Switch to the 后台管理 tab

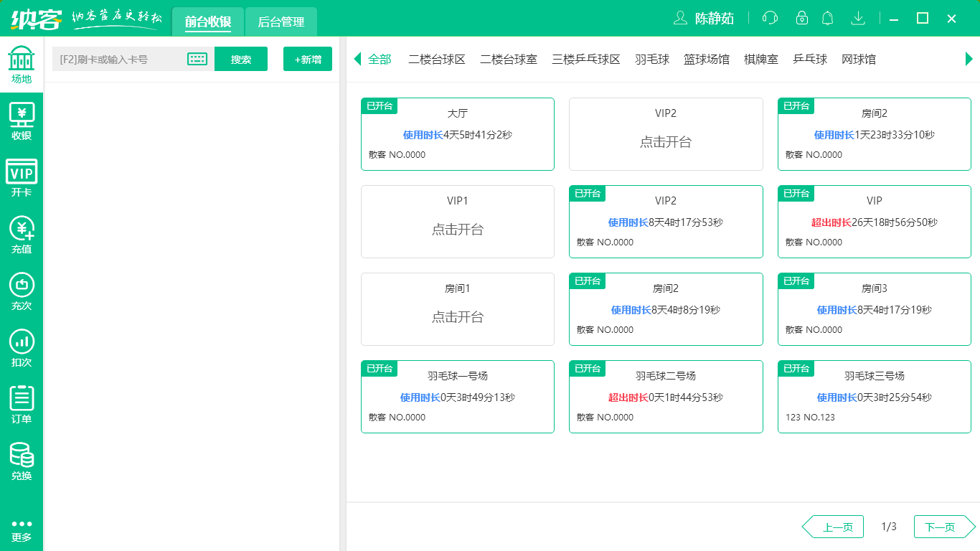(281, 22)
